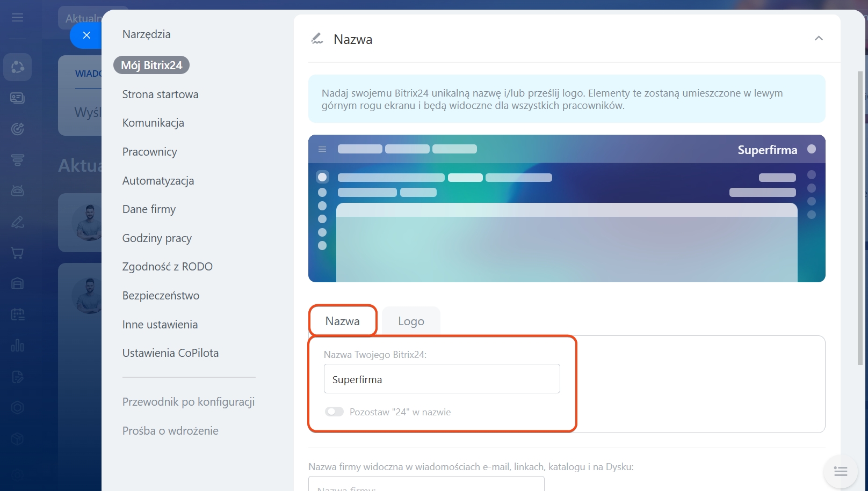Click the pencil icon beside Nazwa heading
This screenshot has width=868, height=491.
(x=317, y=39)
